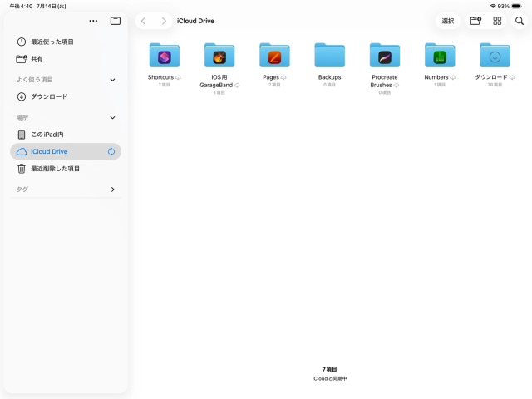Tap the iCloud Drive title
Image resolution: width=532 pixels, height=399 pixels.
tap(195, 21)
